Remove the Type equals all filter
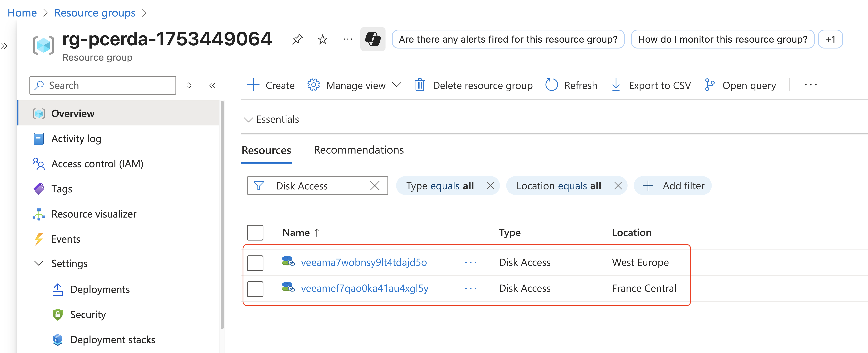 pyautogui.click(x=491, y=186)
